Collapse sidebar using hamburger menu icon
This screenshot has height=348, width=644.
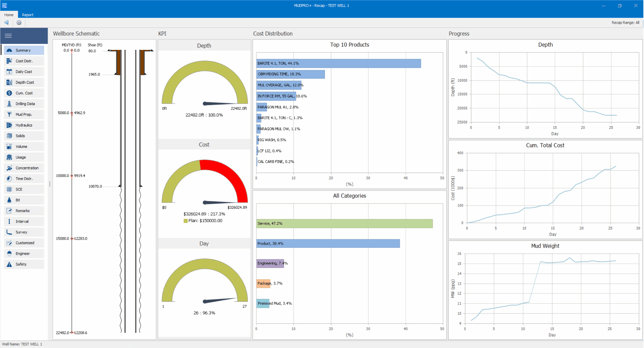pos(8,36)
